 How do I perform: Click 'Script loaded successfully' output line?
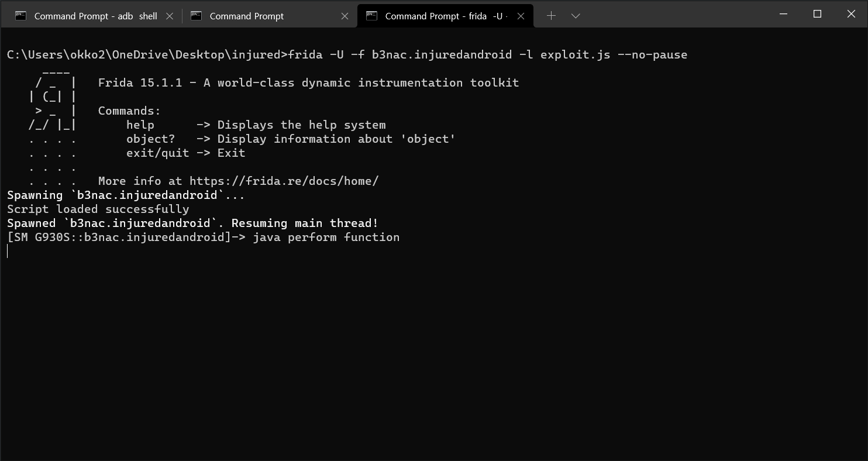[98, 209]
